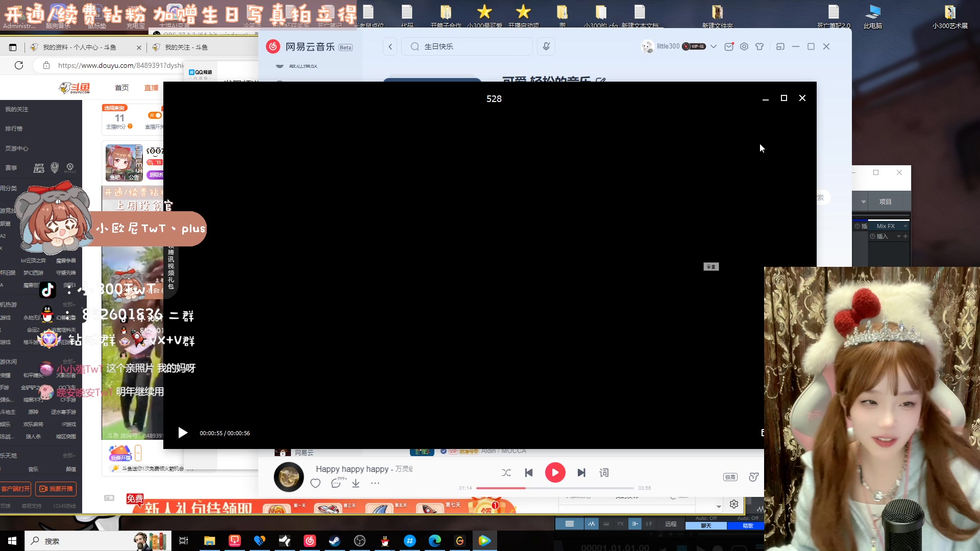The image size is (980, 551).
Task: Like the current song with the heart icon
Action: tap(315, 483)
